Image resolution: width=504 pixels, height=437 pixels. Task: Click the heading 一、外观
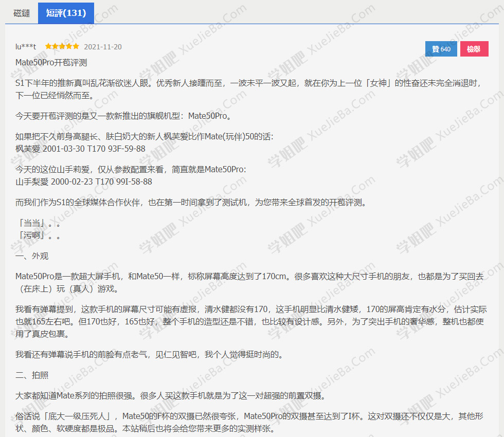32,256
